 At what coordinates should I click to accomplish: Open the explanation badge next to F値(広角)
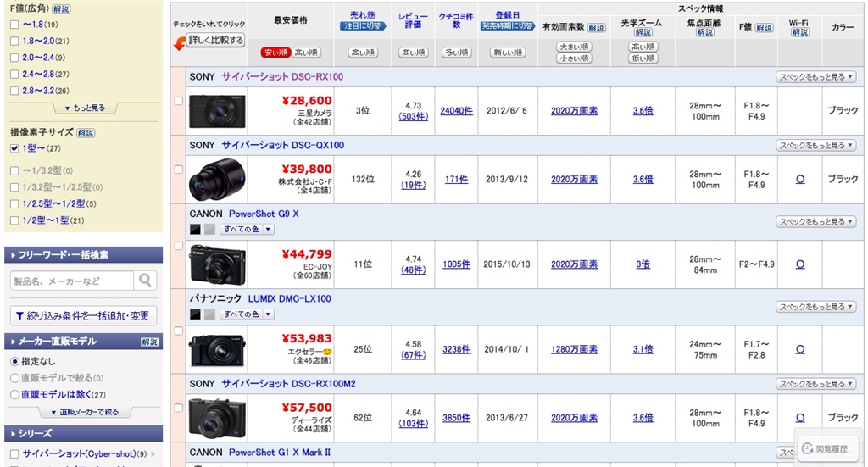tap(61, 8)
